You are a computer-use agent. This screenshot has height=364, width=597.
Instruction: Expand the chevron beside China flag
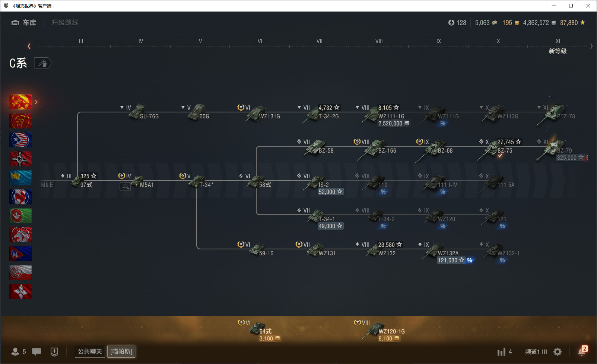(36, 102)
